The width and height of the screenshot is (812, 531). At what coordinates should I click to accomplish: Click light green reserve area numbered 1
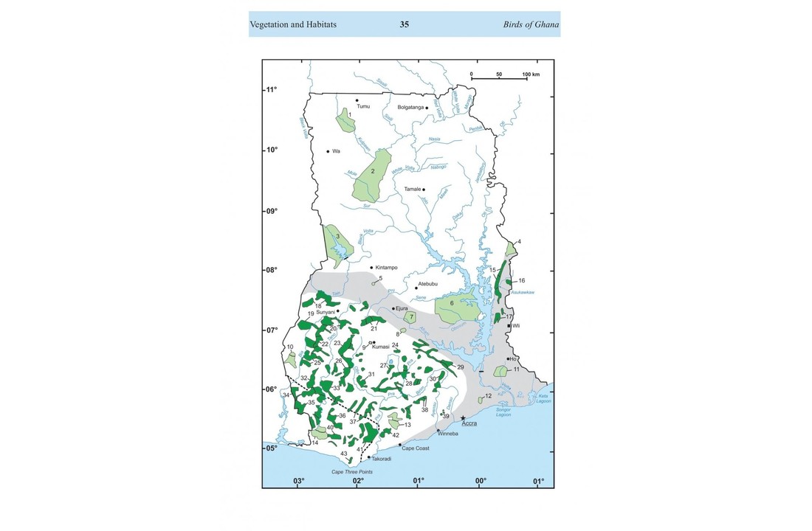coord(344,122)
